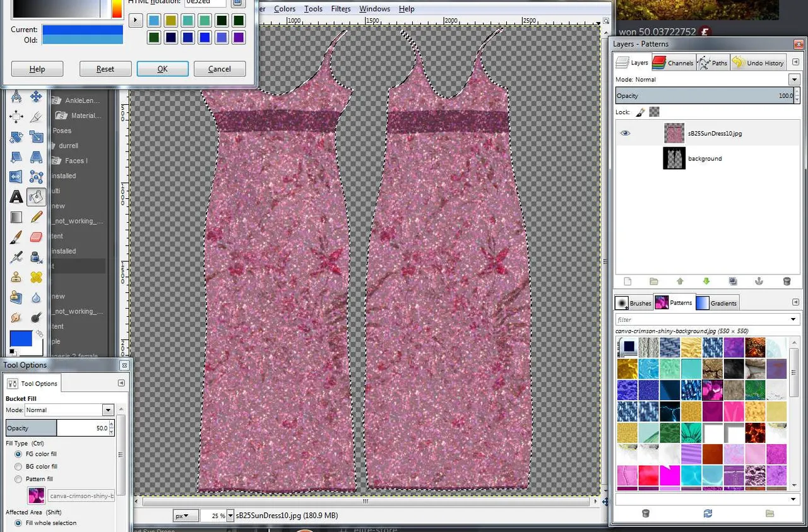Open the Filters menu
The image size is (808, 532).
tap(340, 9)
